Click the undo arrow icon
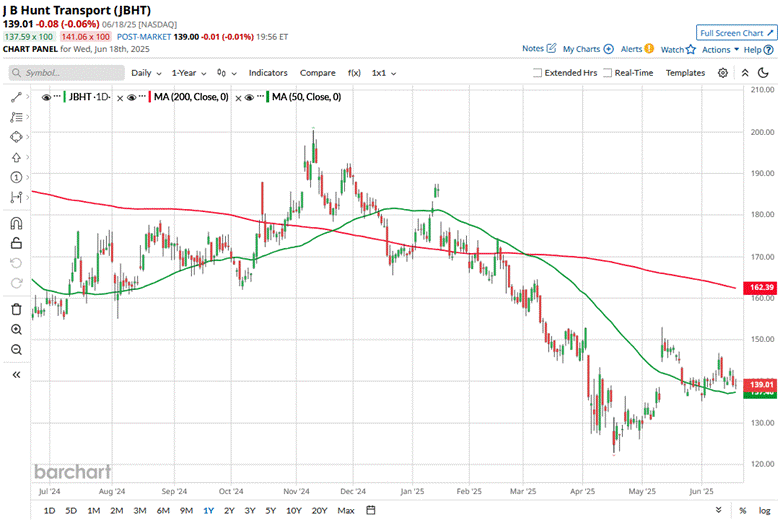Screen dimensions: 780x520 [x=16, y=263]
